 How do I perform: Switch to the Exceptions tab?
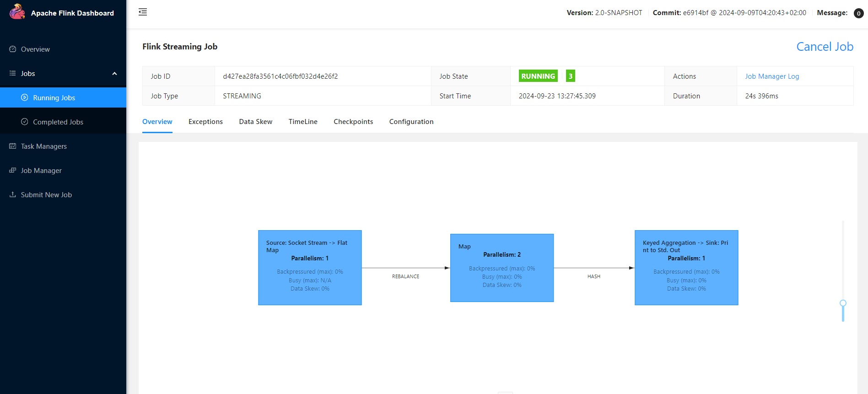click(205, 122)
